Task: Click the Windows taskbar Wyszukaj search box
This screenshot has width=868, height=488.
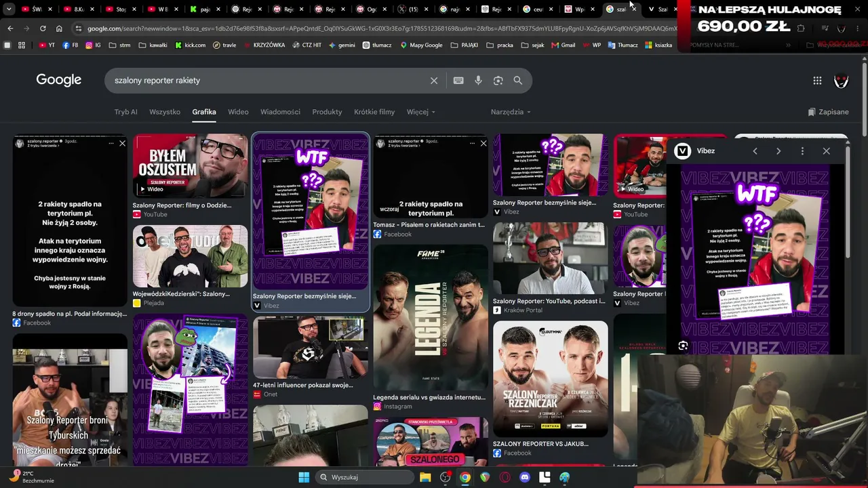Action: coord(363,477)
